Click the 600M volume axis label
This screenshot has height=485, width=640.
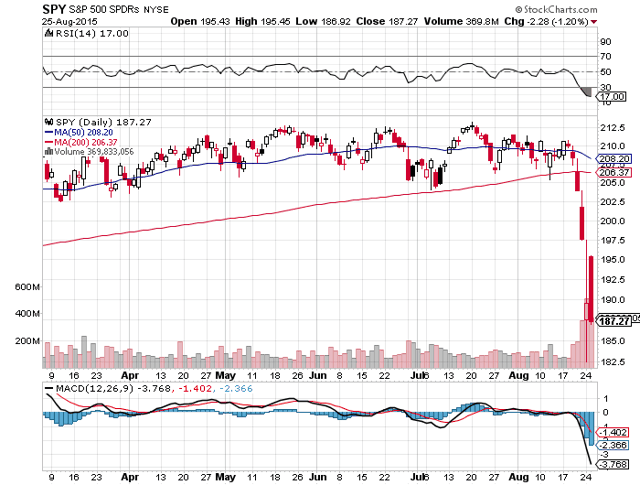click(27, 287)
